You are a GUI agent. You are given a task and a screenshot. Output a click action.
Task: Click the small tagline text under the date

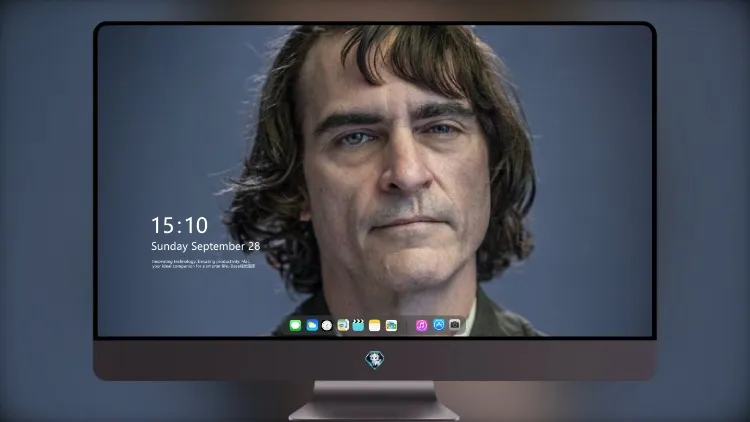[x=203, y=264]
